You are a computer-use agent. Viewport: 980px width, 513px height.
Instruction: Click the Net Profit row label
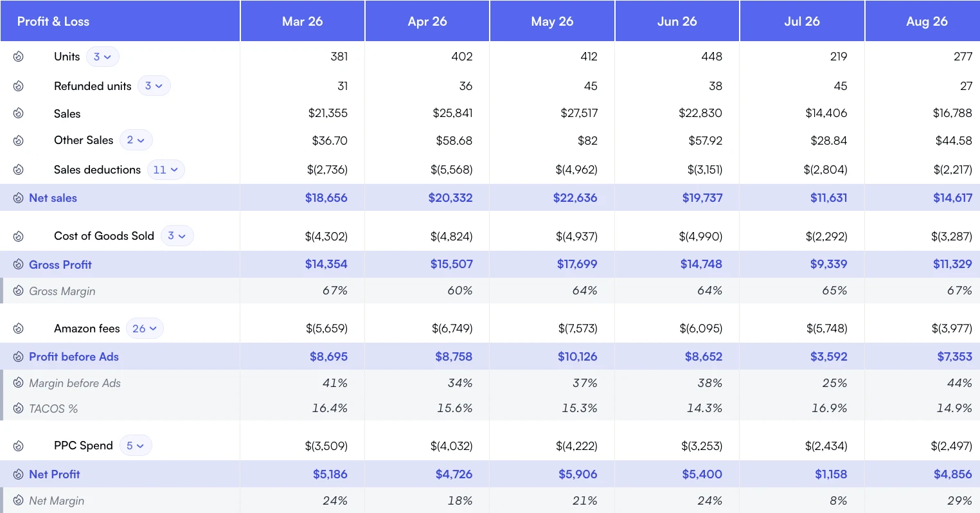55,474
